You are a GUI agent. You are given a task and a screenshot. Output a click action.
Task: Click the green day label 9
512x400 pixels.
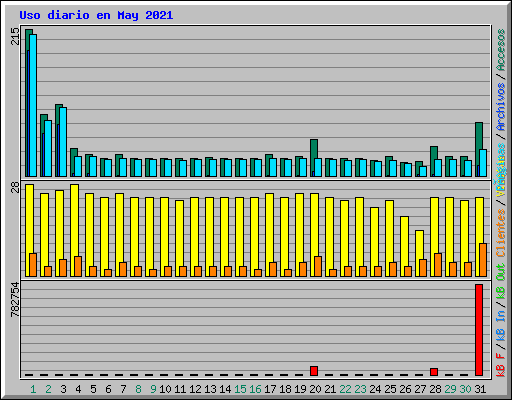click(x=153, y=389)
